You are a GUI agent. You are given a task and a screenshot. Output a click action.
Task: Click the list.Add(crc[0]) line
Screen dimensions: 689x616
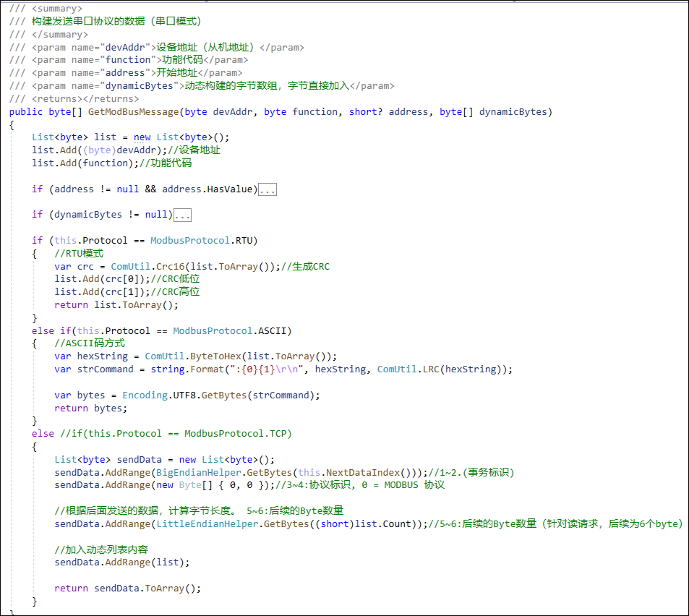click(127, 279)
